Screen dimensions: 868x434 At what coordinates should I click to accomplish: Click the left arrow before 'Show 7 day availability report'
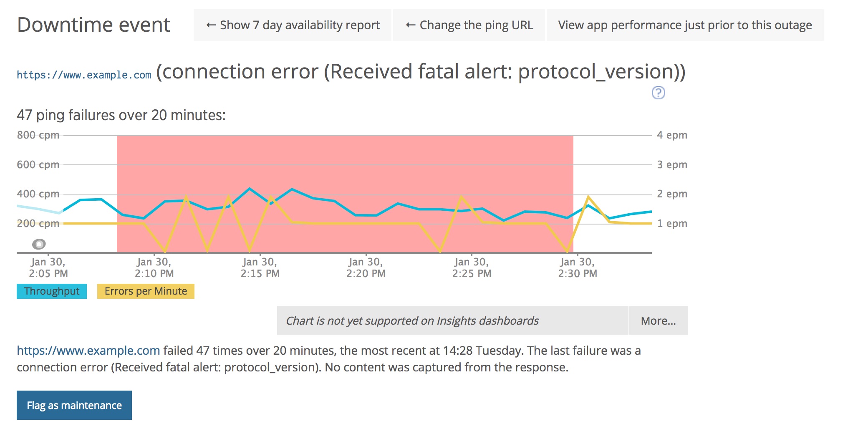(x=211, y=25)
